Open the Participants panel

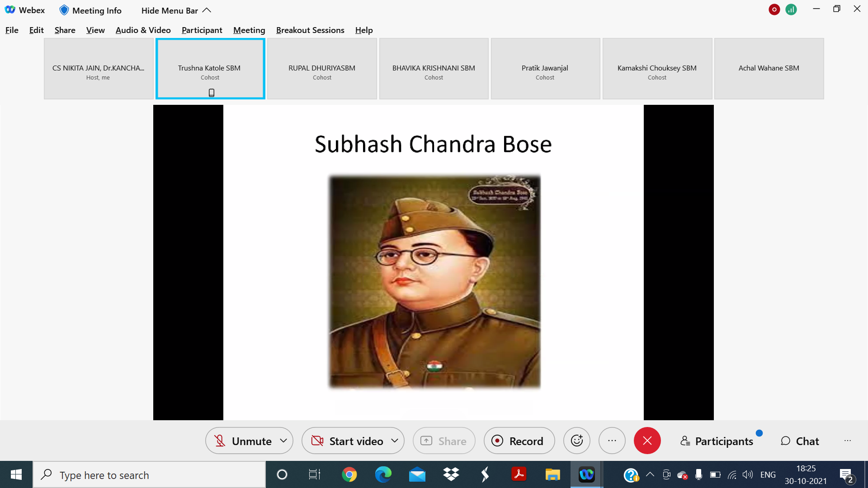[x=717, y=441]
